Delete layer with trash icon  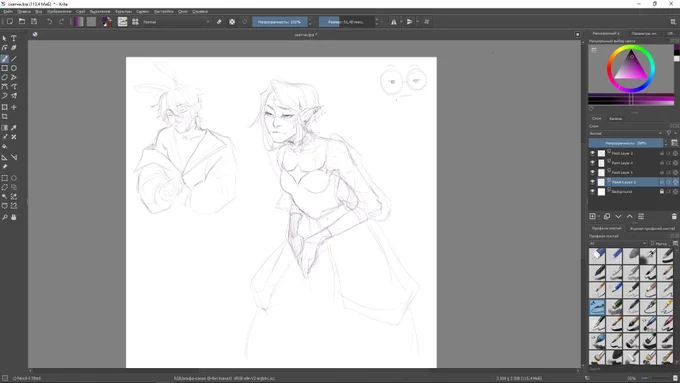tap(674, 216)
